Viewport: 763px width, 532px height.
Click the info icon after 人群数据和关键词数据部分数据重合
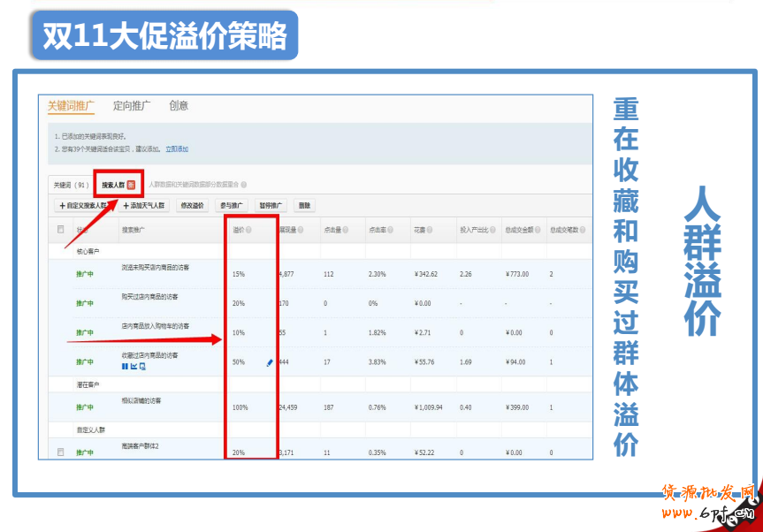click(x=244, y=185)
